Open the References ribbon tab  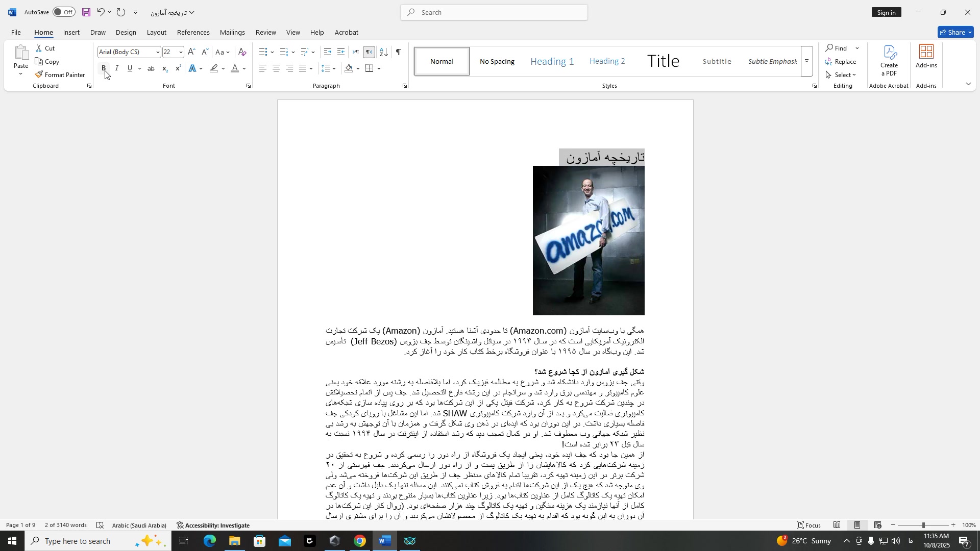(193, 33)
